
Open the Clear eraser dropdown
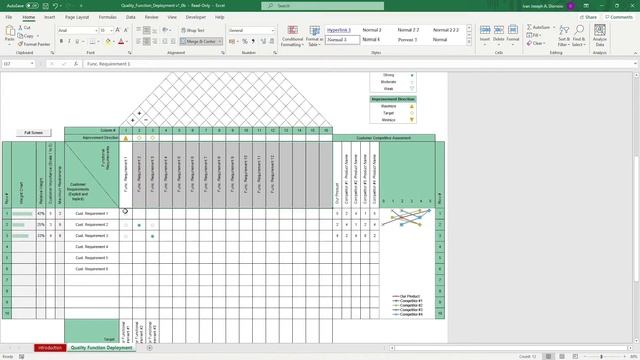[536, 43]
